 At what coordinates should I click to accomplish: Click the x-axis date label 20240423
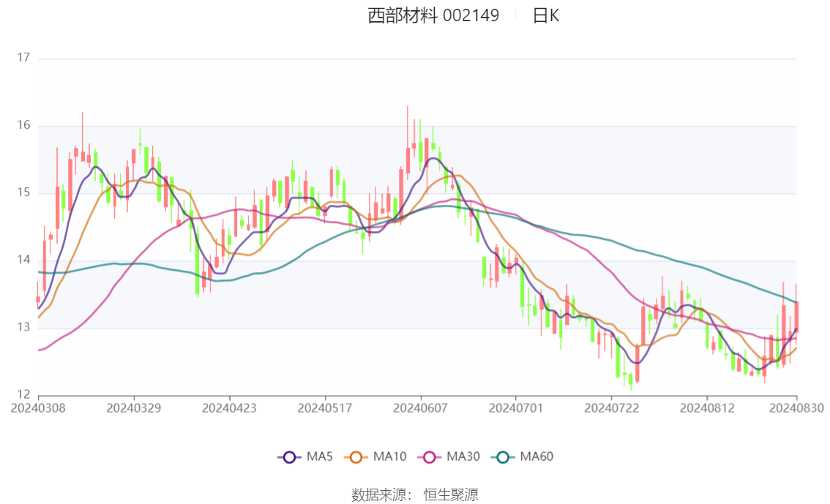[229, 408]
